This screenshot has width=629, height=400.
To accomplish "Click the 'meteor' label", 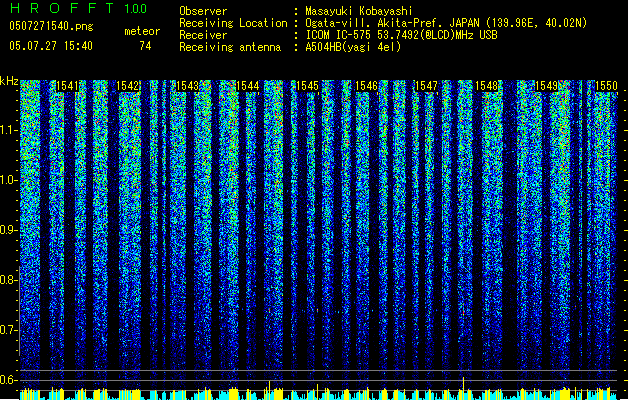I will coord(142,31).
